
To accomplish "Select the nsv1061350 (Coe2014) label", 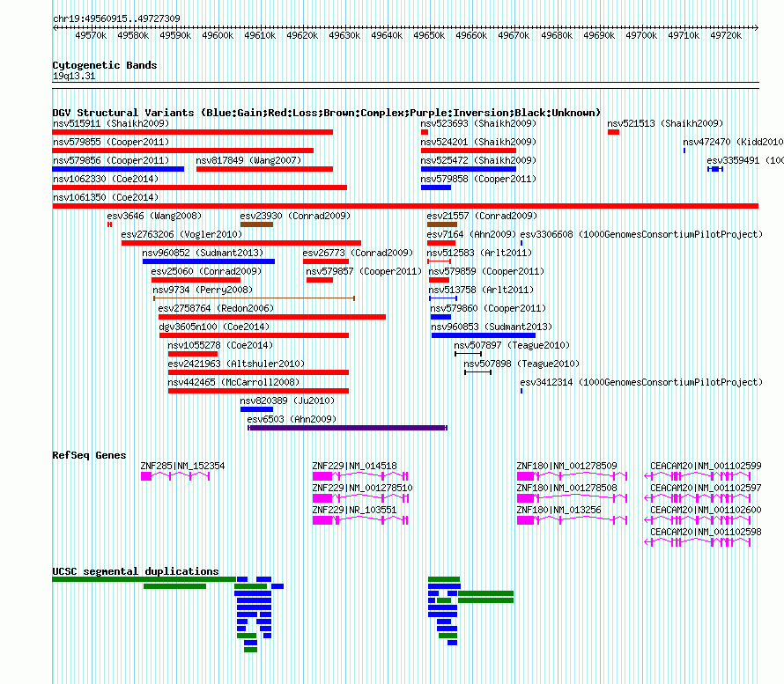I will [x=106, y=197].
